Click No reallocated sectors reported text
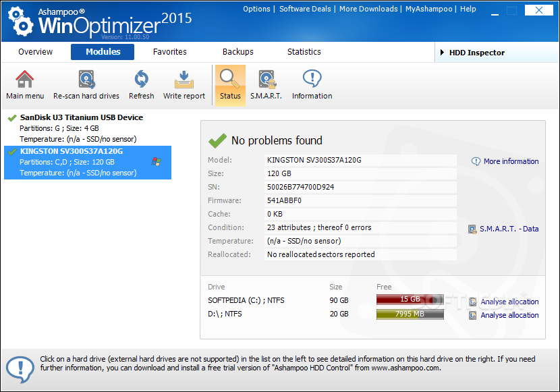The height and width of the screenshot is (392, 560). [x=320, y=254]
